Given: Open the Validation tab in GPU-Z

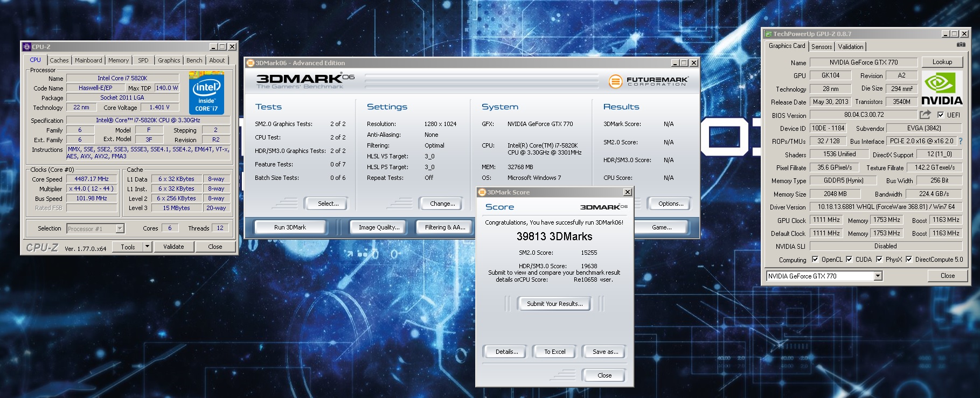Looking at the screenshot, I should [851, 47].
